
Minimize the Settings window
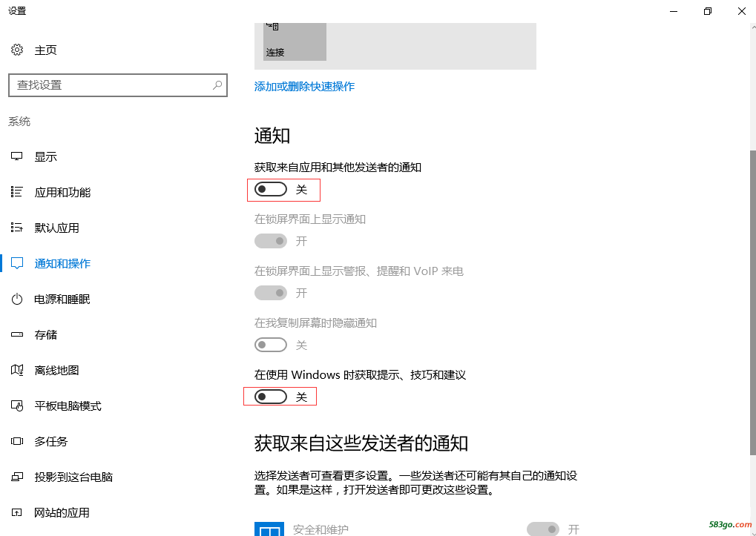pos(674,11)
